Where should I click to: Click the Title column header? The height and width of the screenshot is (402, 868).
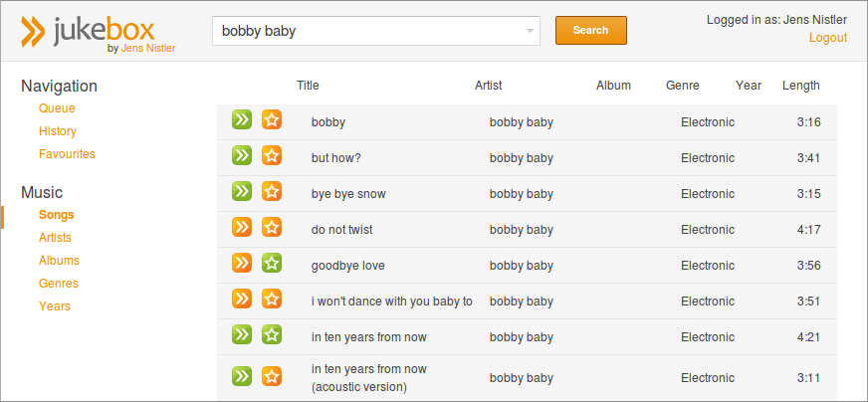click(x=308, y=86)
